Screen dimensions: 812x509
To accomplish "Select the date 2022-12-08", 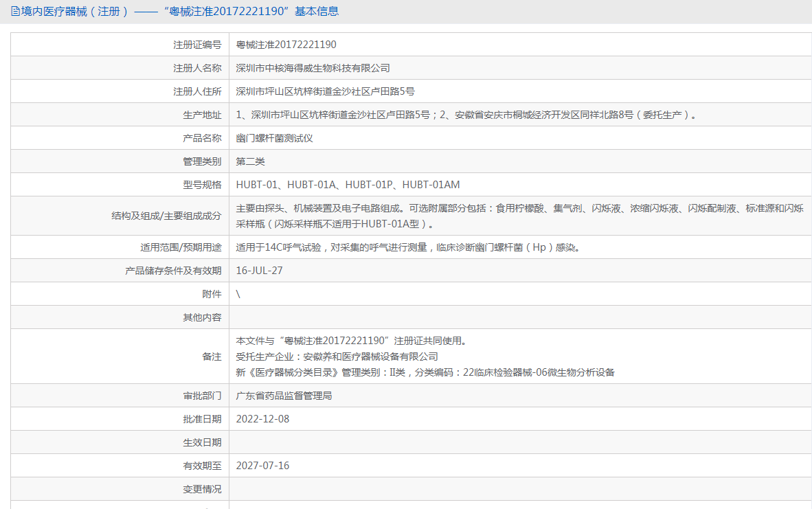I will click(262, 420).
